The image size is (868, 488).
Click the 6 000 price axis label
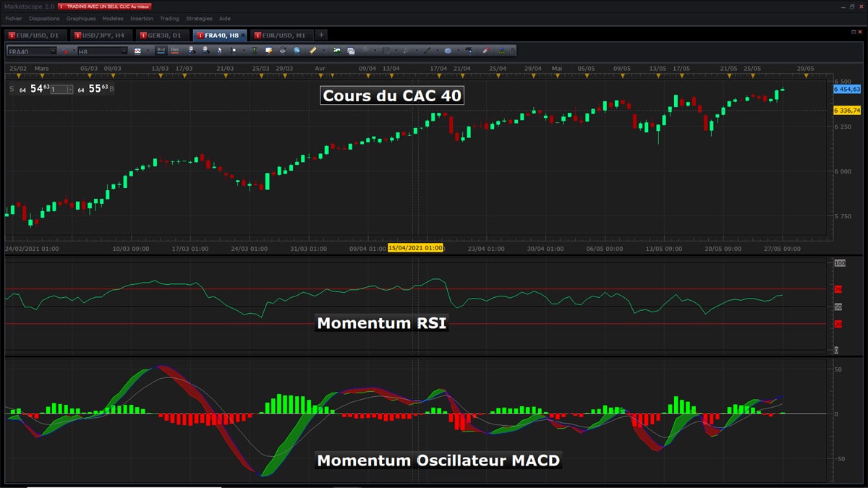(x=843, y=171)
